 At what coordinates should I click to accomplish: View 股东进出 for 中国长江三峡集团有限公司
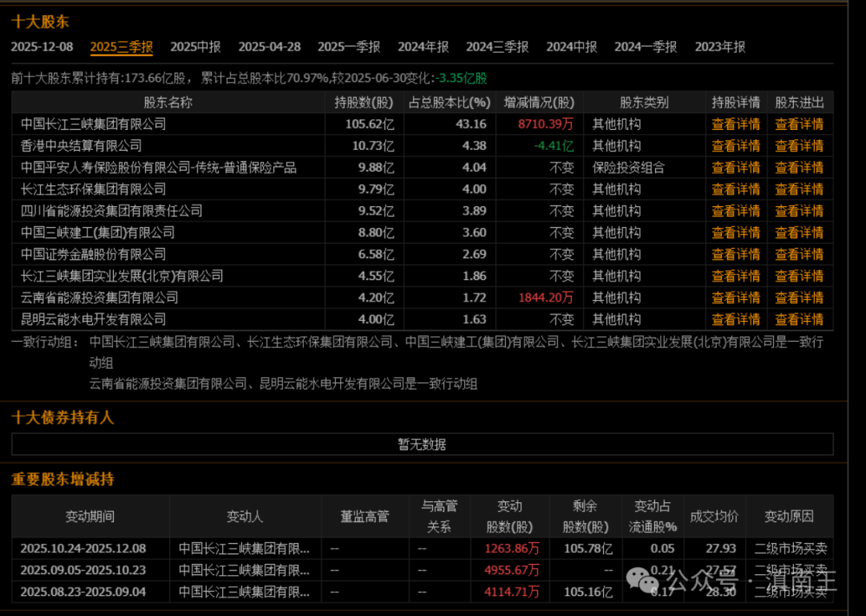tap(799, 124)
